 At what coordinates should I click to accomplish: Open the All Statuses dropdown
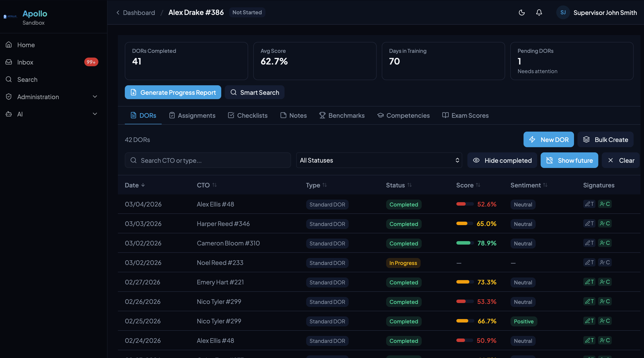point(379,160)
